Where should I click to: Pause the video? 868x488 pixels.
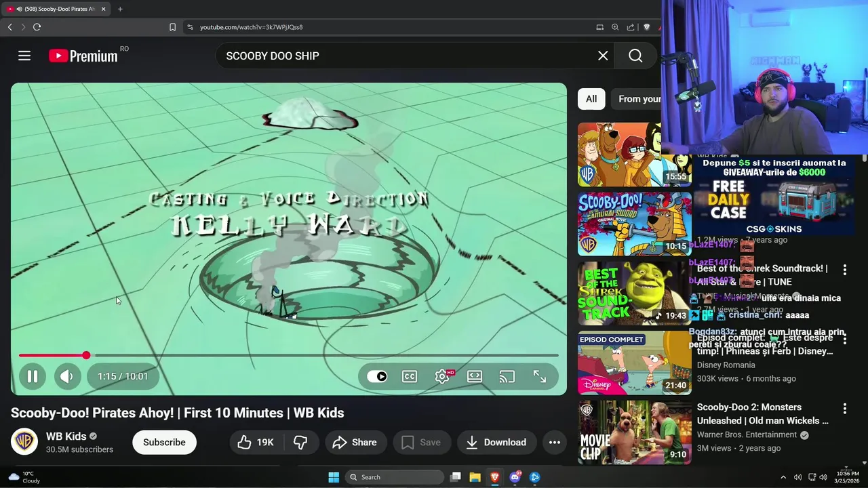point(32,376)
